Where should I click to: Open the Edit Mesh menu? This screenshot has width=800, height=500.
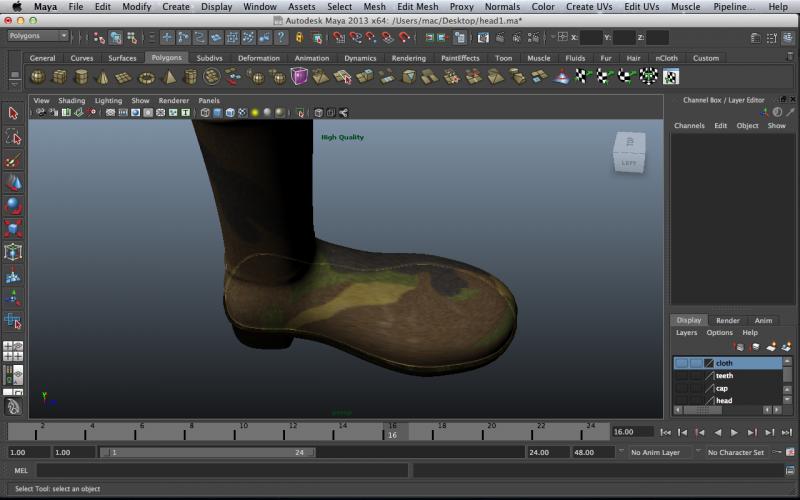pyautogui.click(x=417, y=7)
